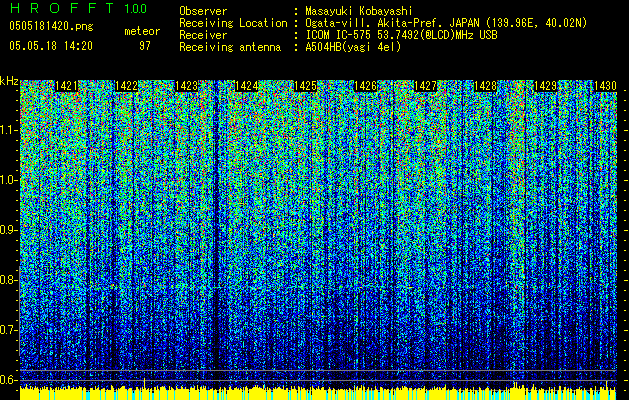
Task: Click the kHz axis unit label
Action: (9, 81)
